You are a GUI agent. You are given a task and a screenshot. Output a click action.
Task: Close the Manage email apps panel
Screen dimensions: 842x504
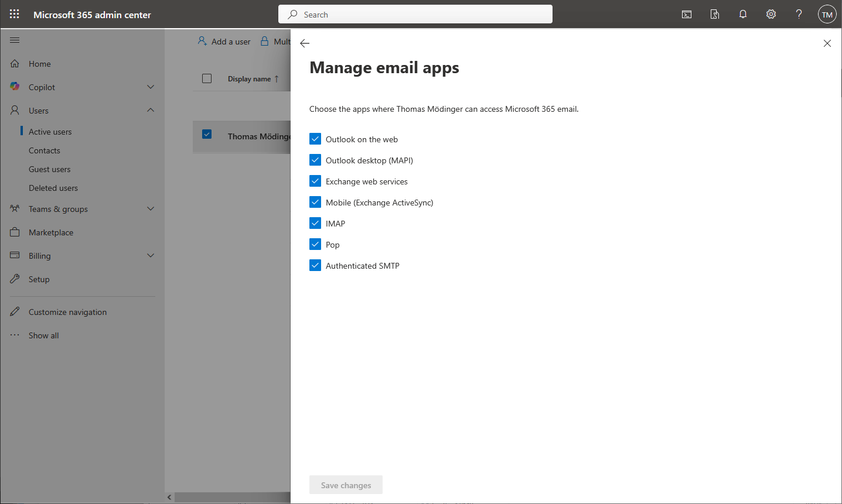coord(827,43)
